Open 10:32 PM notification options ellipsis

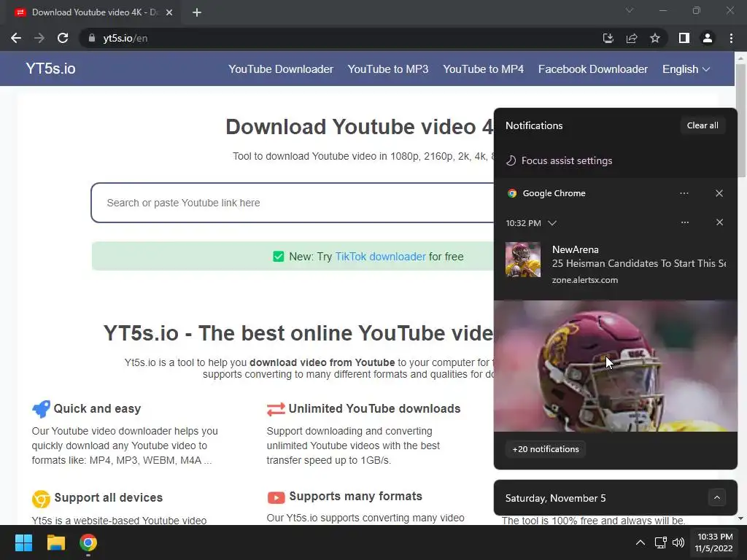point(684,222)
